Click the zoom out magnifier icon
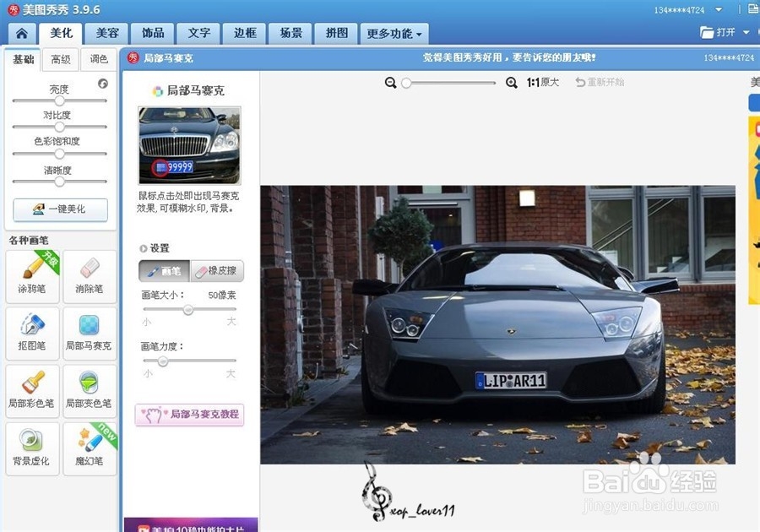Viewport: 760px width, 532px height. pyautogui.click(x=391, y=83)
